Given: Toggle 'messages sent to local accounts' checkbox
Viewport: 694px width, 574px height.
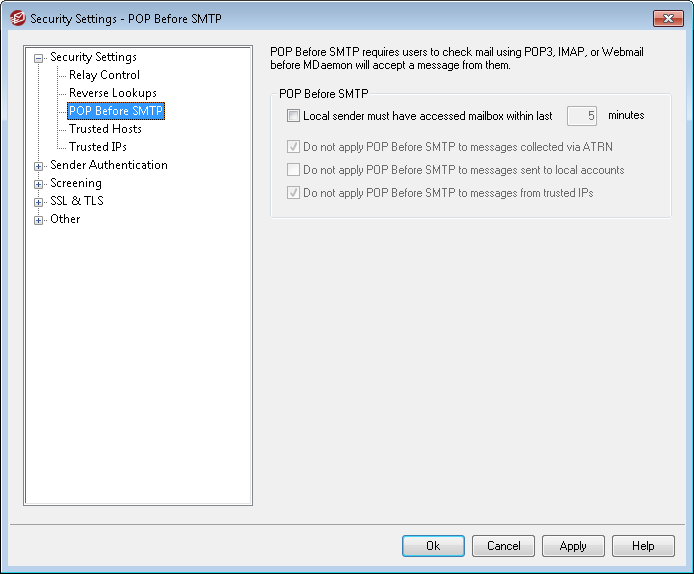Looking at the screenshot, I should coord(293,170).
